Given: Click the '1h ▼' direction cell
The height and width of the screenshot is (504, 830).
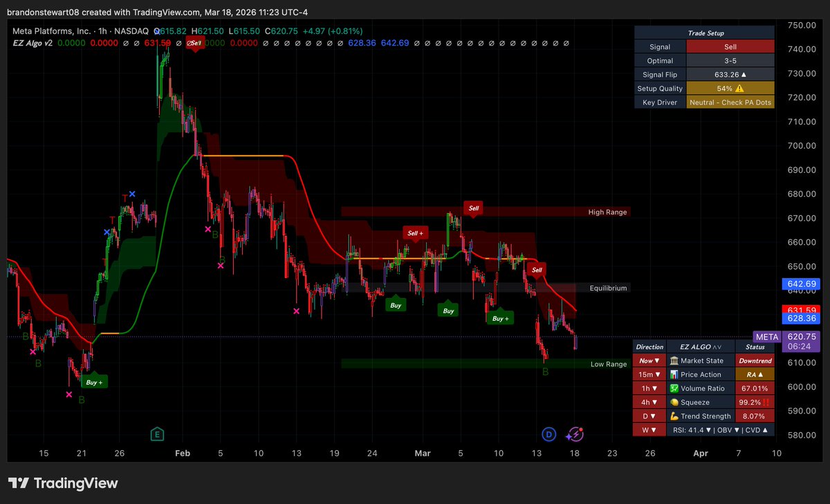Looking at the screenshot, I should pyautogui.click(x=649, y=389).
